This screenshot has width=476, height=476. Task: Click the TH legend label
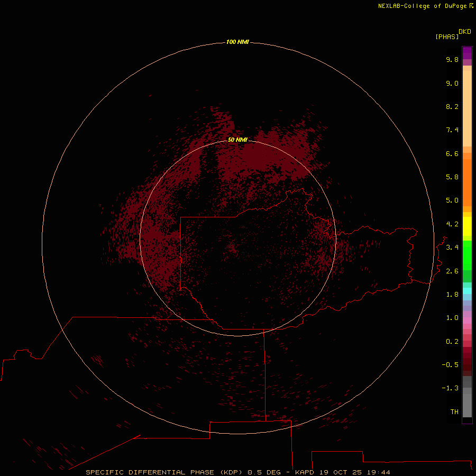tap(454, 412)
